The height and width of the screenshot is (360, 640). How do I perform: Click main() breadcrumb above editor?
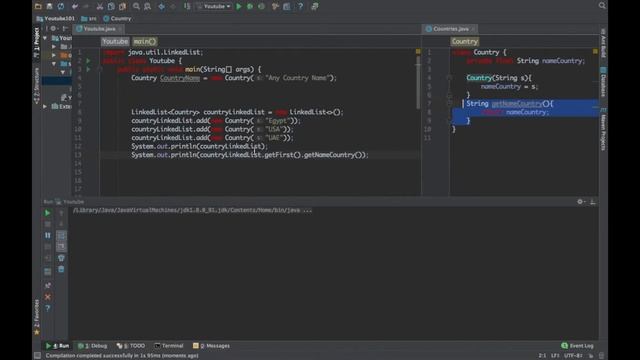pyautogui.click(x=144, y=41)
